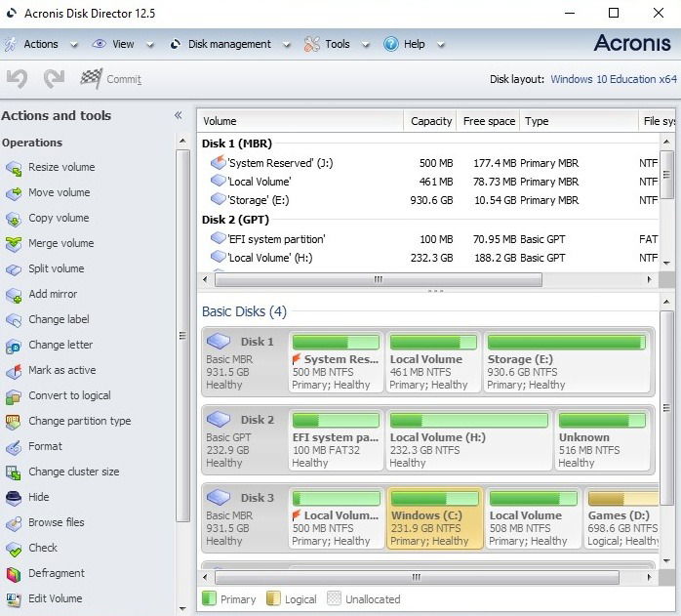The height and width of the screenshot is (616, 681).
Task: Click the Disk 1 drive icon
Action: point(219,342)
